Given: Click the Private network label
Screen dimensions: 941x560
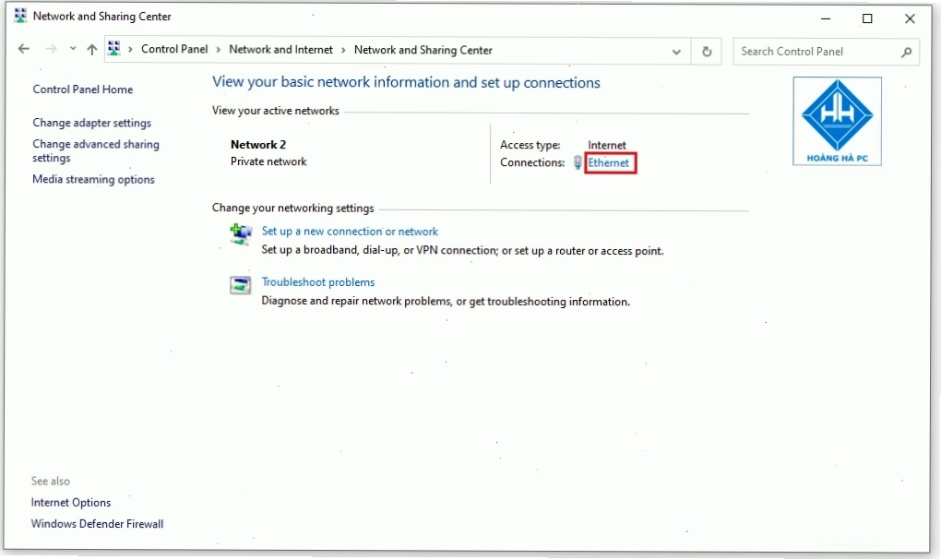Looking at the screenshot, I should click(268, 161).
